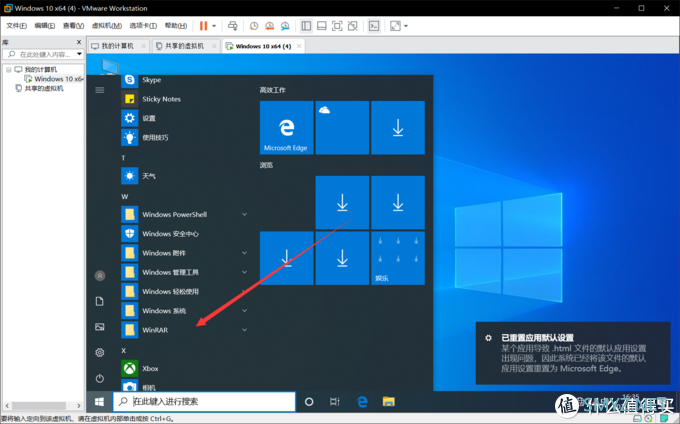This screenshot has height=424, width=680.
Task: Pause the virtual machine with the orange pause button
Action: pyautogui.click(x=203, y=26)
